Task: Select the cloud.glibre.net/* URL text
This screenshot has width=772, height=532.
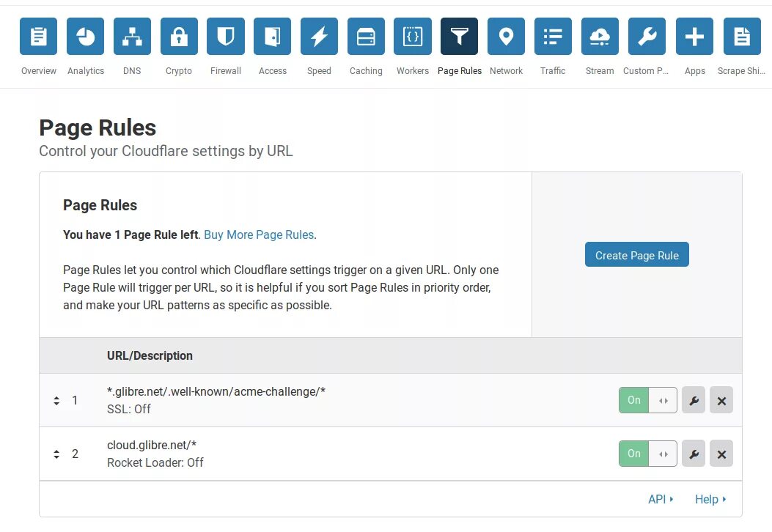Action: (x=152, y=445)
